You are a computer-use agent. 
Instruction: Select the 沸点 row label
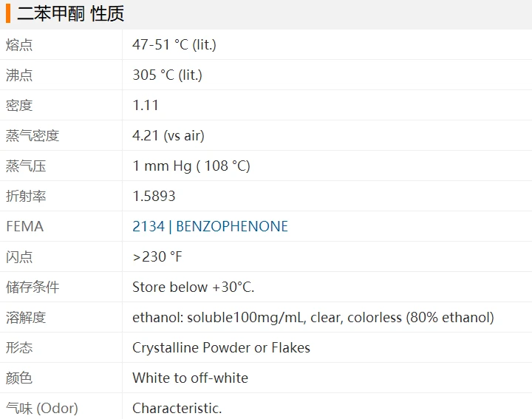(19, 75)
